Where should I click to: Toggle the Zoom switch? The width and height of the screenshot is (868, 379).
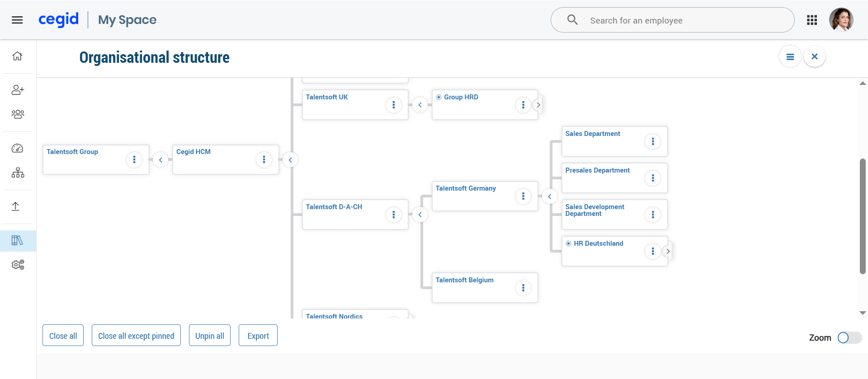point(849,338)
